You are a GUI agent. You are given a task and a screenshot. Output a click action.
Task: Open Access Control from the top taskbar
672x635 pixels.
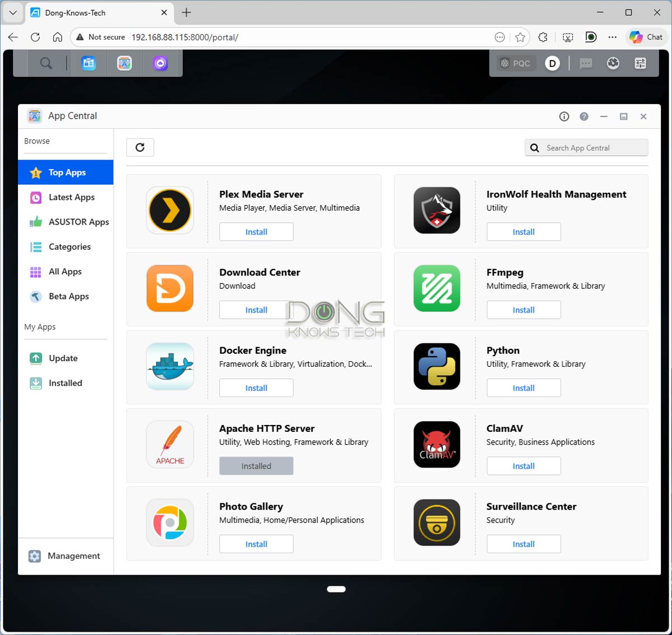click(x=88, y=63)
